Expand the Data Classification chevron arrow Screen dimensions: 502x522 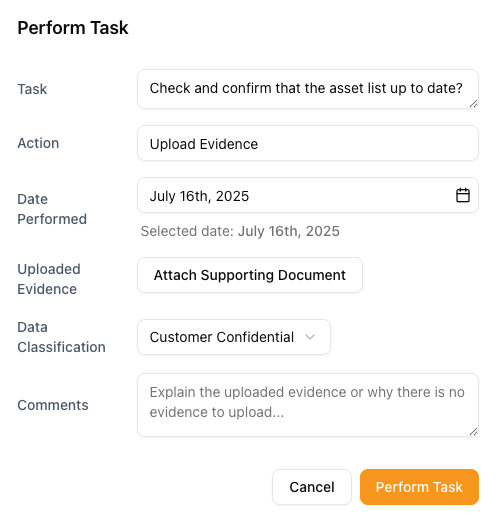point(310,337)
